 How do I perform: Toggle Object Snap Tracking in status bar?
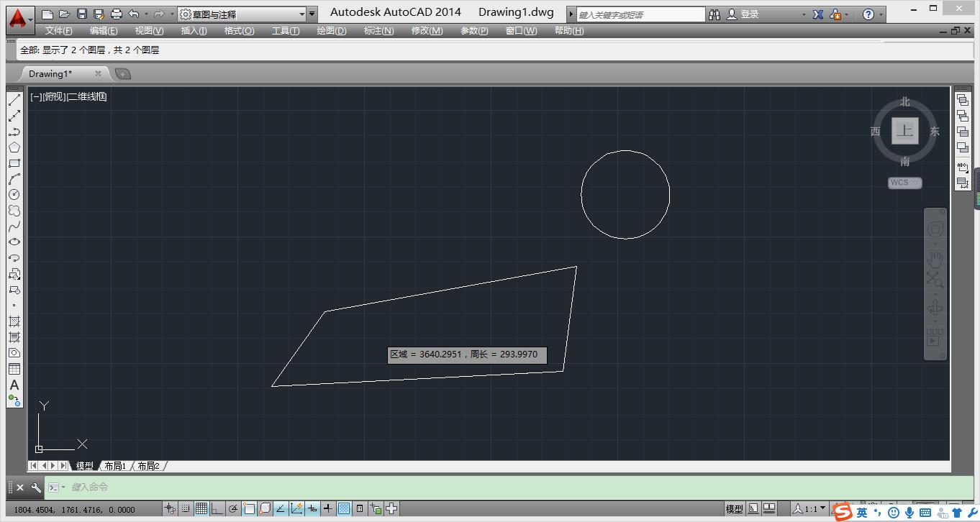pyautogui.click(x=281, y=509)
